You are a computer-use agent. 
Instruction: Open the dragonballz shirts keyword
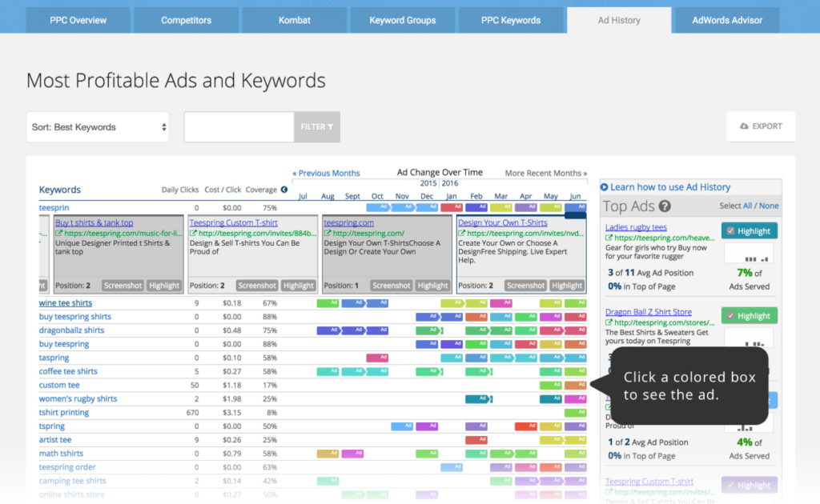pos(71,330)
